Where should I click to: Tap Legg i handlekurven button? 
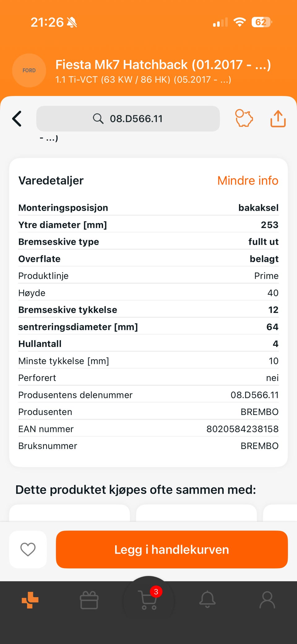[x=172, y=549]
